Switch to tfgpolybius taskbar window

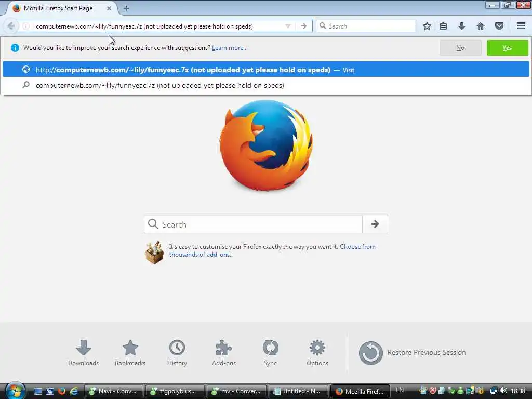pos(175,391)
